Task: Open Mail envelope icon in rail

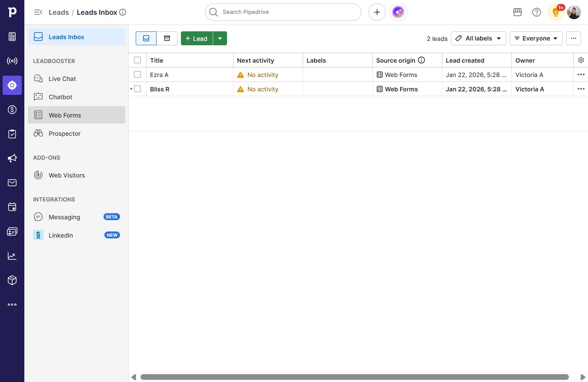Action: (x=12, y=183)
